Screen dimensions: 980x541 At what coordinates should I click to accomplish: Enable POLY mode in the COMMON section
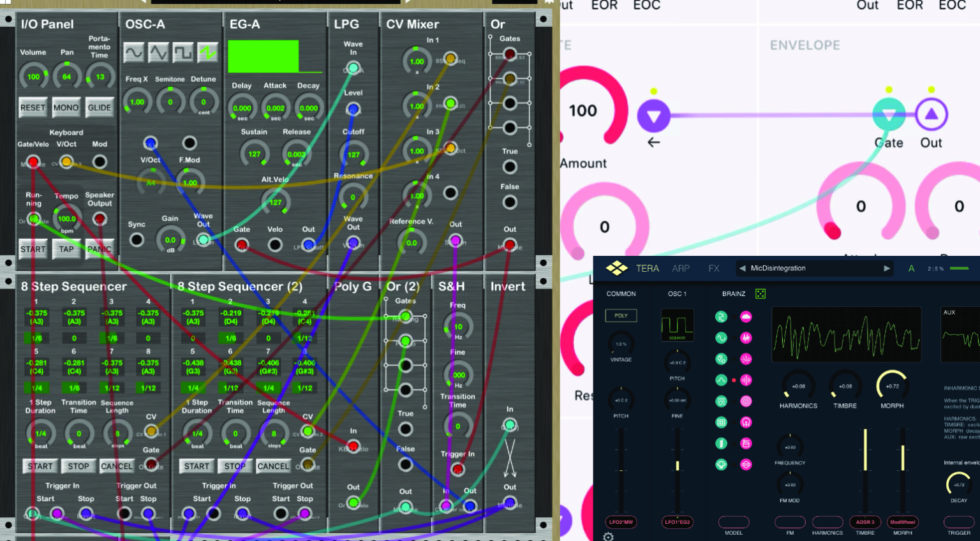point(621,315)
